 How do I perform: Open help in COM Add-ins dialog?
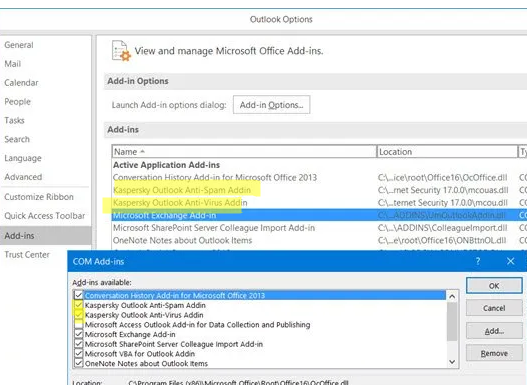[478, 261]
